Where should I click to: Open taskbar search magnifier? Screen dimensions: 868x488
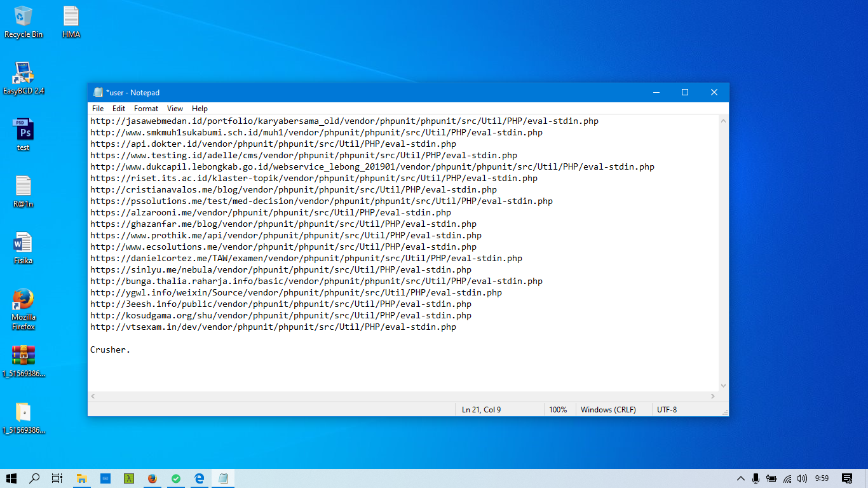pos(35,478)
